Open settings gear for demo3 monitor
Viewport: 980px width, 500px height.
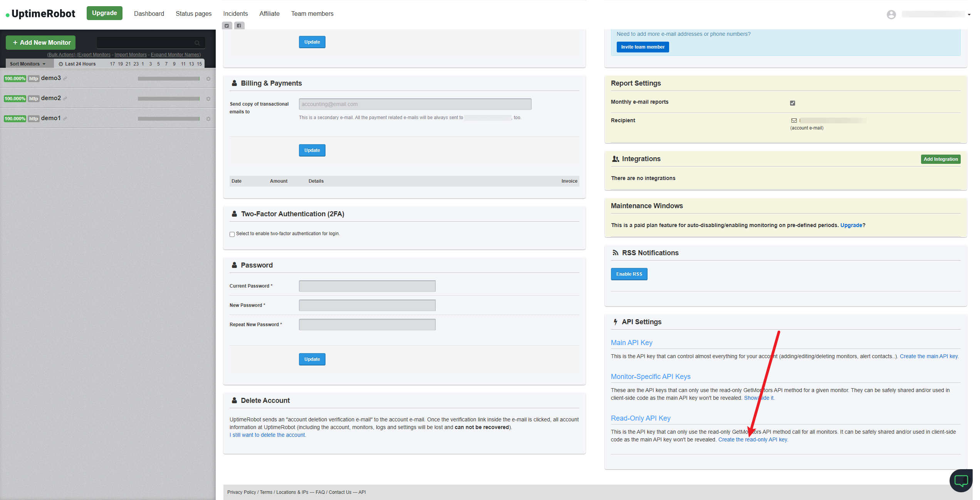208,79
